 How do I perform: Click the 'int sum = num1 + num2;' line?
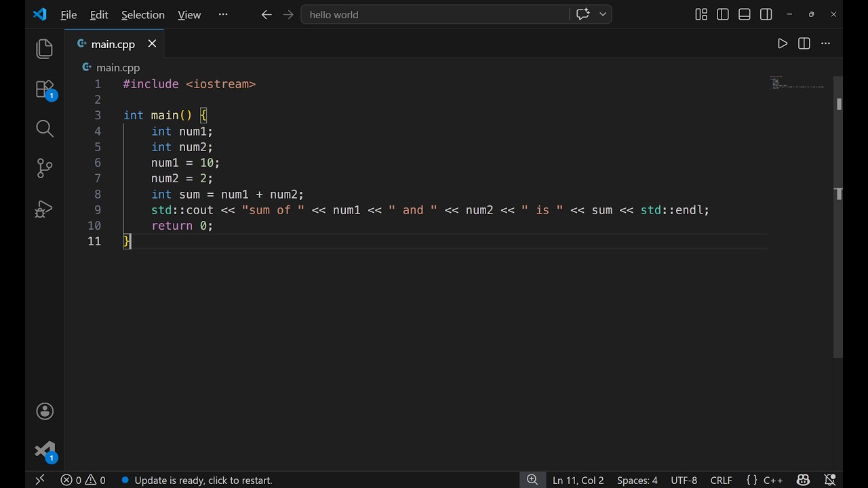click(x=227, y=195)
